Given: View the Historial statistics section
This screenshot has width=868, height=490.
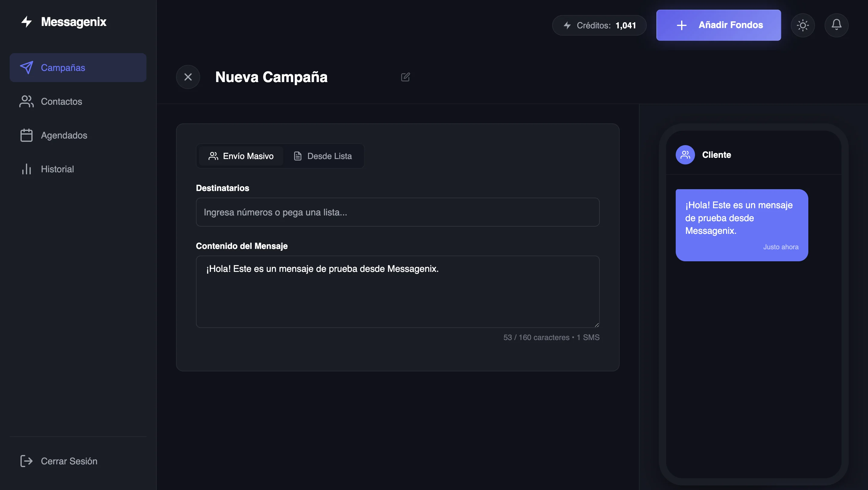Looking at the screenshot, I should [x=57, y=169].
